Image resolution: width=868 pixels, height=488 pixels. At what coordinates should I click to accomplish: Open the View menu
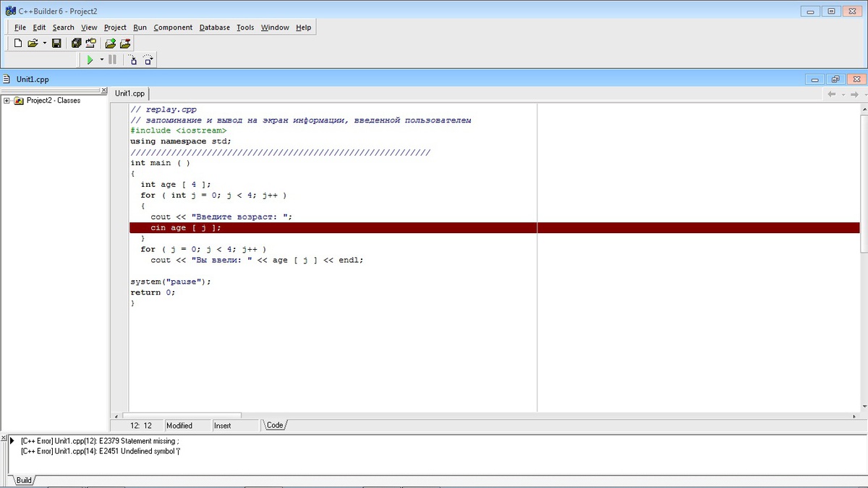[89, 28]
